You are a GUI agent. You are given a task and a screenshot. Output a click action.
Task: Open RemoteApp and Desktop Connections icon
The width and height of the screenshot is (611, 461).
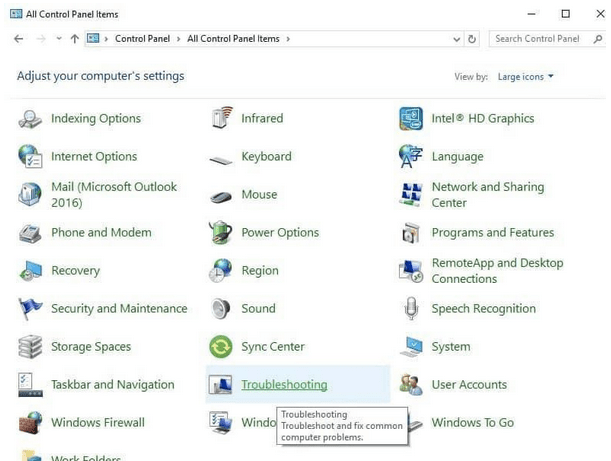click(411, 271)
